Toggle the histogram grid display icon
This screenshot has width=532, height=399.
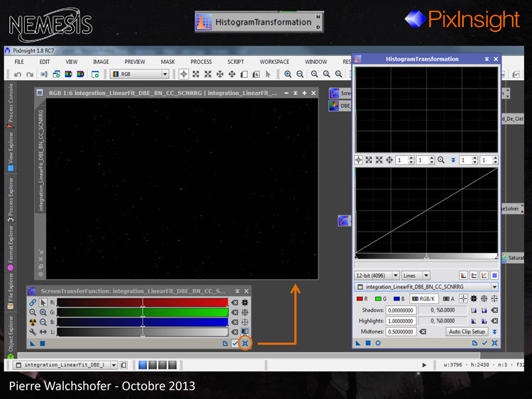pyautogui.click(x=494, y=276)
